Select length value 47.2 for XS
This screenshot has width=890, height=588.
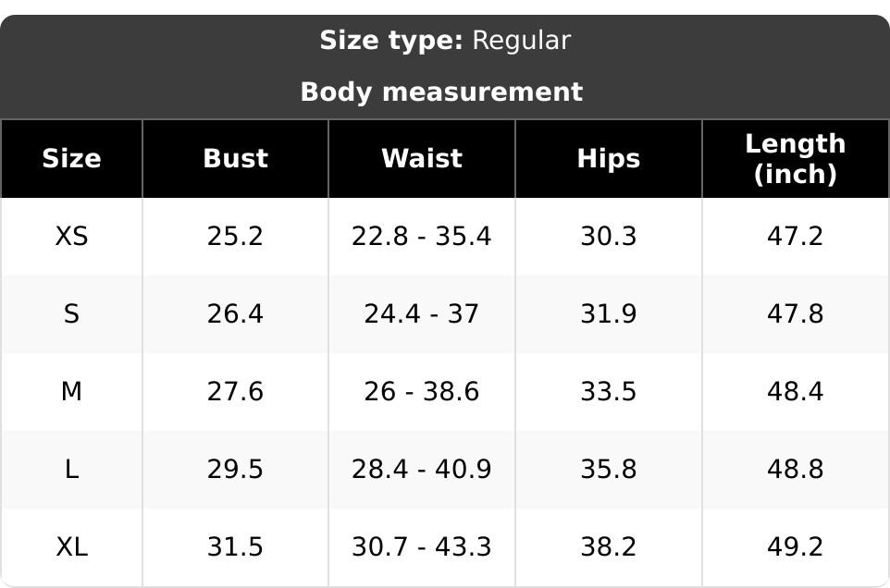point(796,236)
